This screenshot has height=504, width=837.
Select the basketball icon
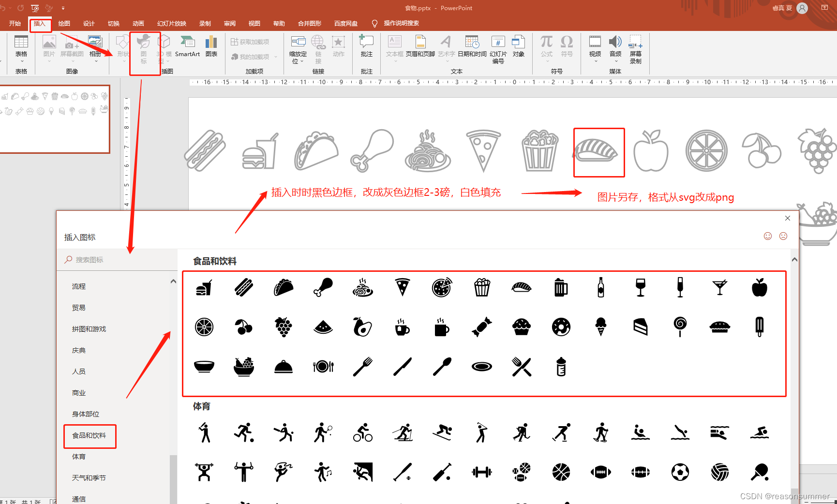pos(561,472)
